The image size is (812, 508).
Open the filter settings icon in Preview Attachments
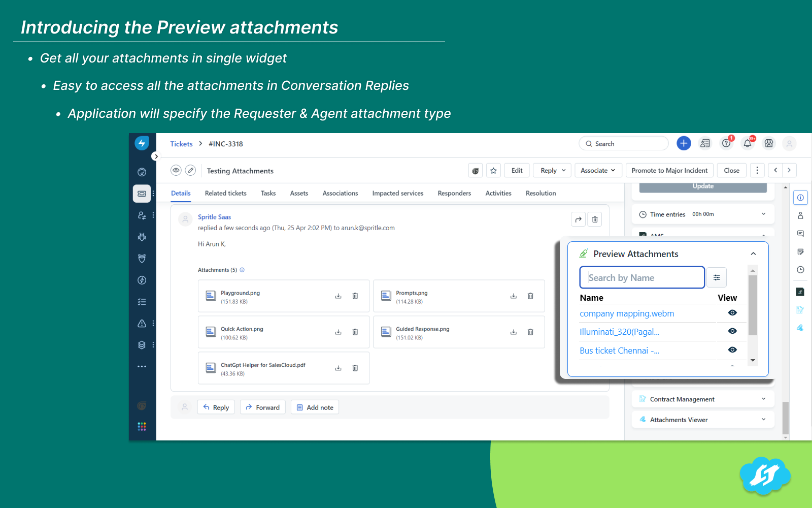pyautogui.click(x=717, y=277)
